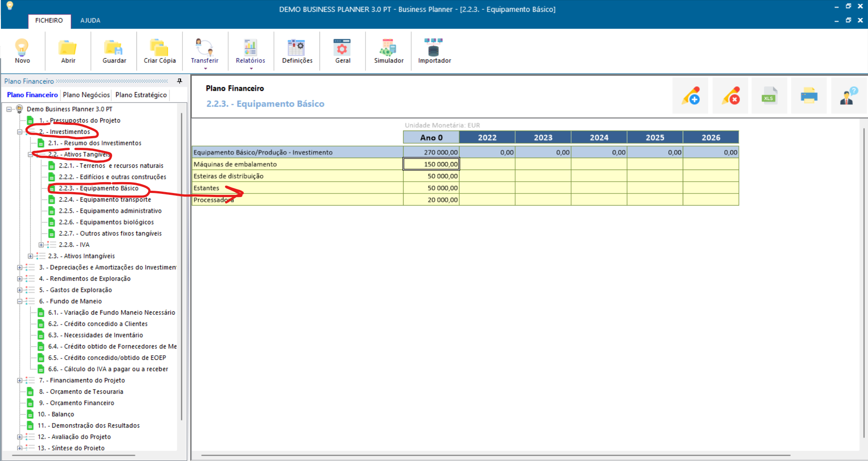The width and height of the screenshot is (868, 461).
Task: Open 2.1. Resumo dos Investimentos
Action: pos(95,143)
